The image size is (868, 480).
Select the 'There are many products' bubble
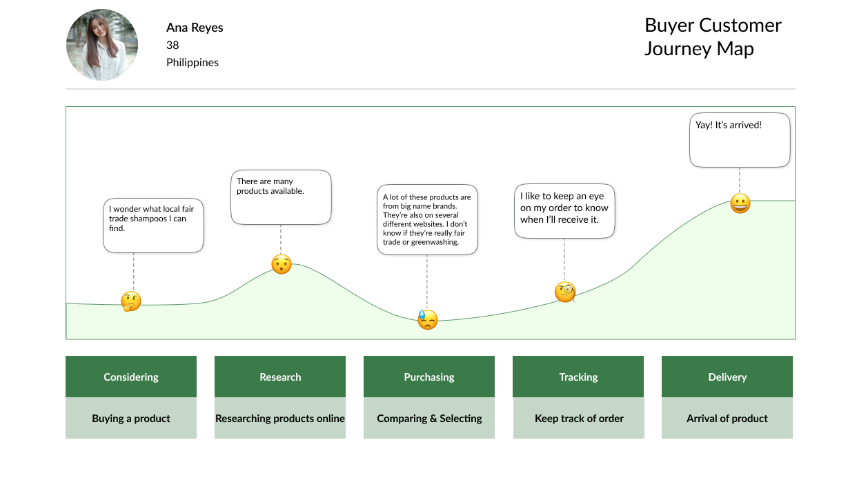[x=281, y=197]
